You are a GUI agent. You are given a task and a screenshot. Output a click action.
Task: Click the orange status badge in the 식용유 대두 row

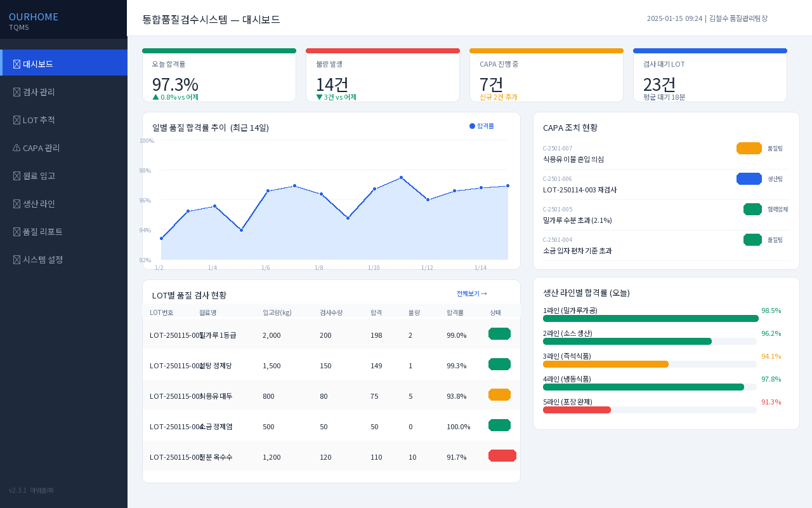coord(499,395)
